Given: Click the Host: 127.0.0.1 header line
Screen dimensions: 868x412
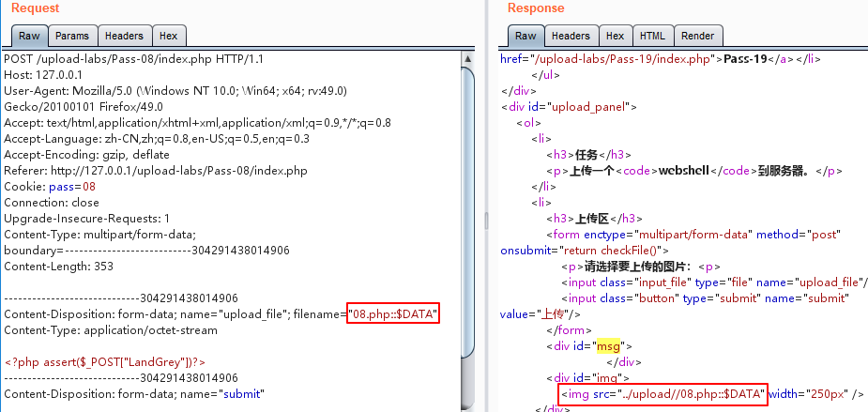Looking at the screenshot, I should 43,75.
